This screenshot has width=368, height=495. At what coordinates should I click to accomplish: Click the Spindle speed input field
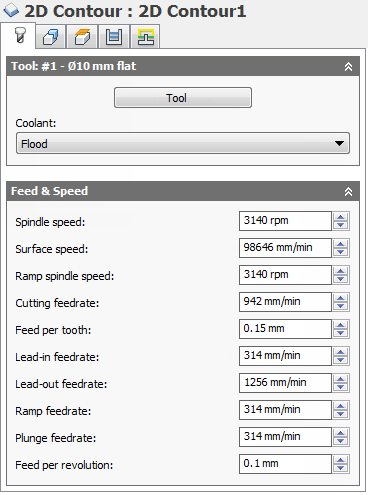coord(285,221)
